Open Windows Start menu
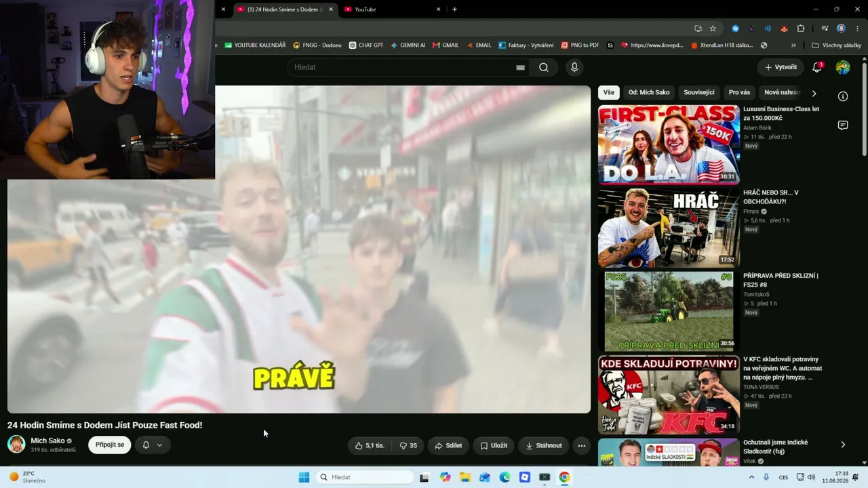 click(304, 477)
